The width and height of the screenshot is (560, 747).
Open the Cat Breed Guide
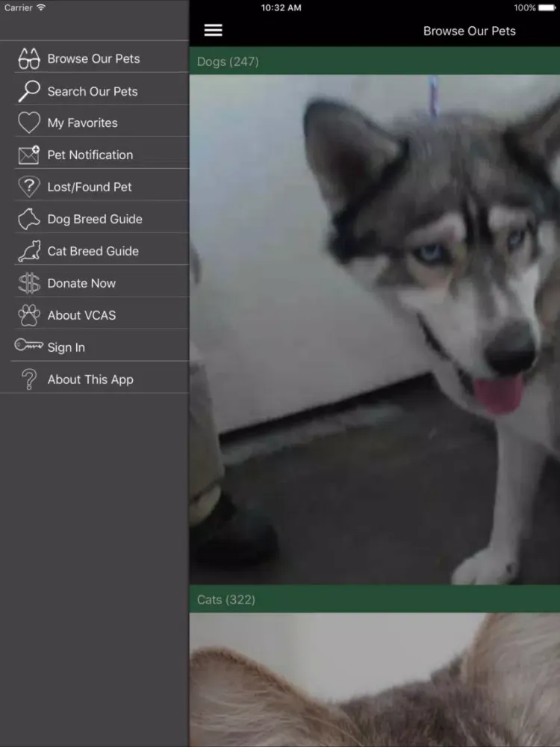point(93,251)
